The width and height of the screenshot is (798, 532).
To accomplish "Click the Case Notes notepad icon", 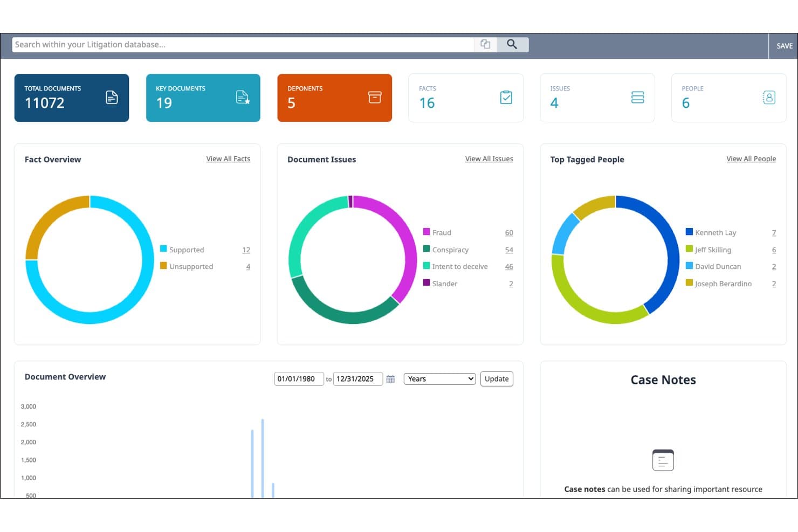I will coord(663,460).
